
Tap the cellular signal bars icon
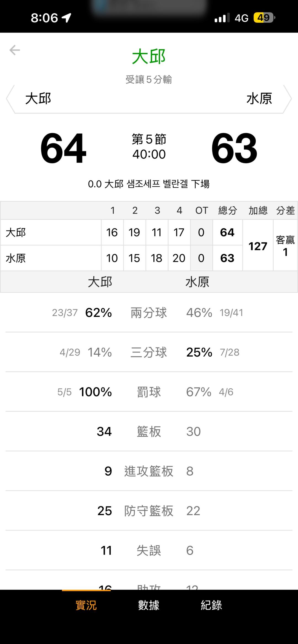point(222,18)
